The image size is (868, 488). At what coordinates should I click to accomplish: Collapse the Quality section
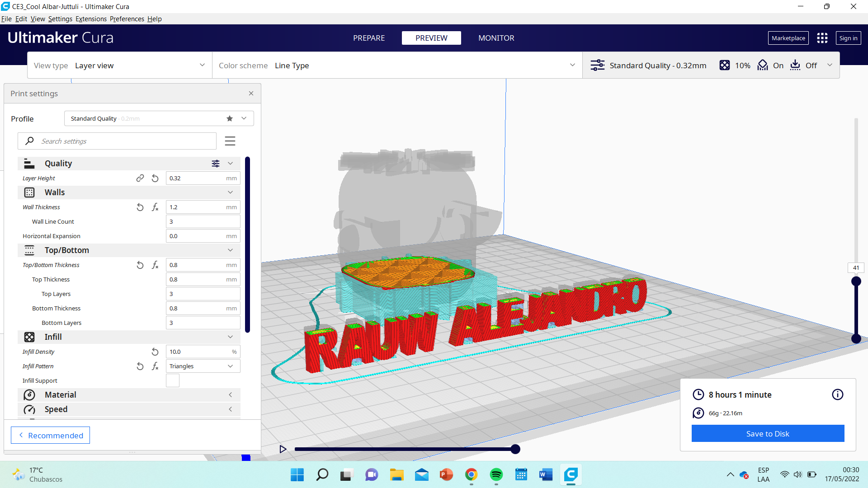[x=230, y=164]
